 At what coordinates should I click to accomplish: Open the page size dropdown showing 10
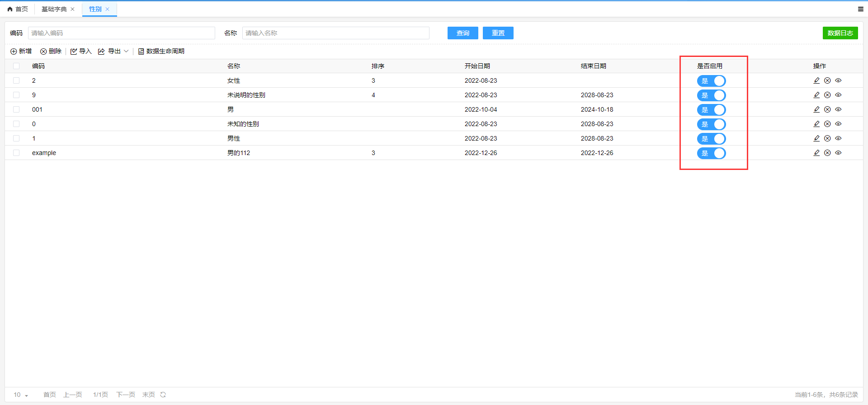[21, 395]
